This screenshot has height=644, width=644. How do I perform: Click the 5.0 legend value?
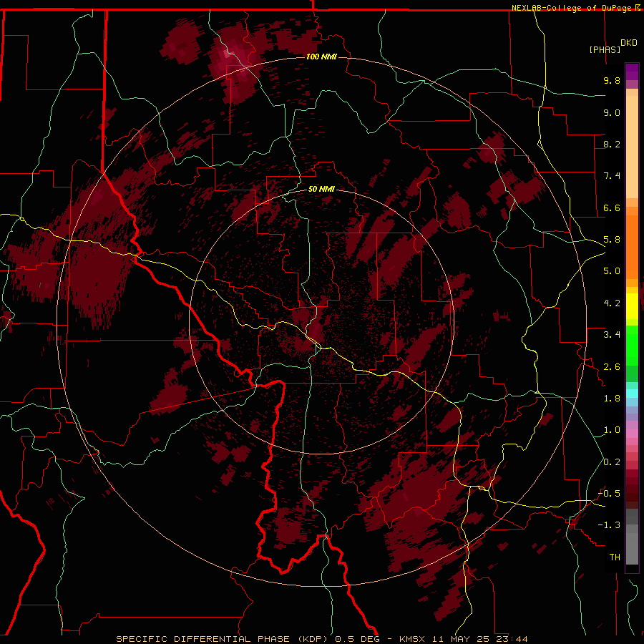612,271
